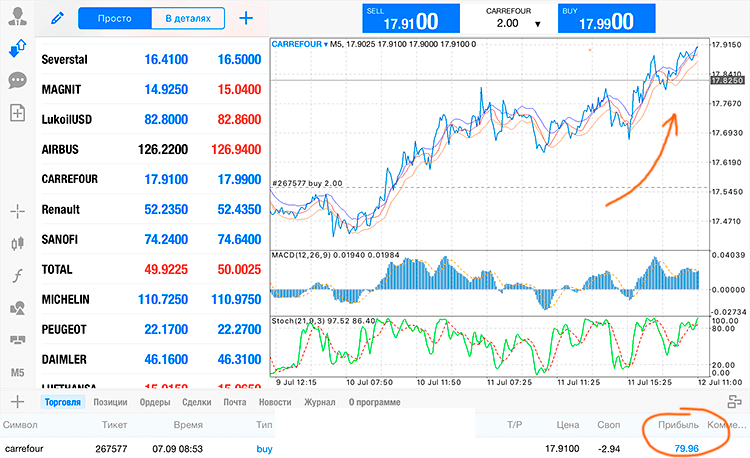Switch quotes view to В деталях
This screenshot has height=458, width=750.
pyautogui.click(x=188, y=18)
